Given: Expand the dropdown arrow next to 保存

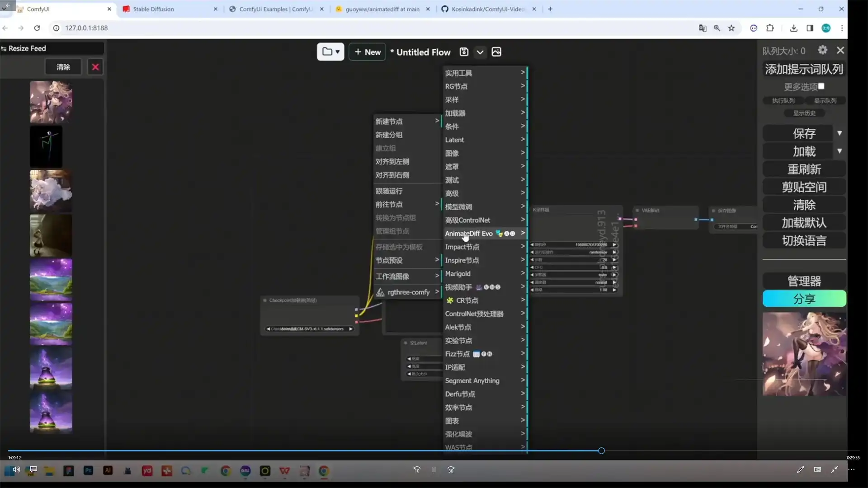Looking at the screenshot, I should pyautogui.click(x=840, y=133).
